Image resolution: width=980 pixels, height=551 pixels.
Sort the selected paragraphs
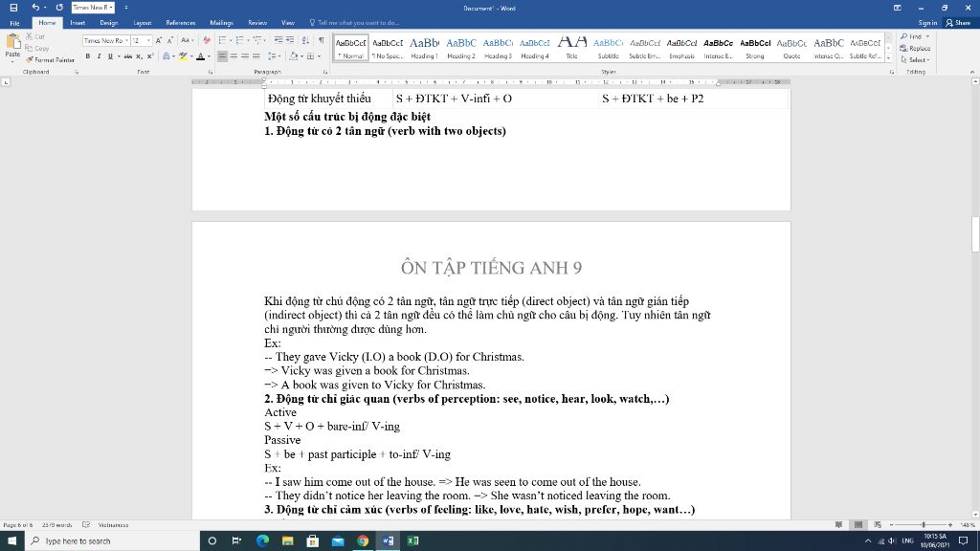(x=305, y=40)
